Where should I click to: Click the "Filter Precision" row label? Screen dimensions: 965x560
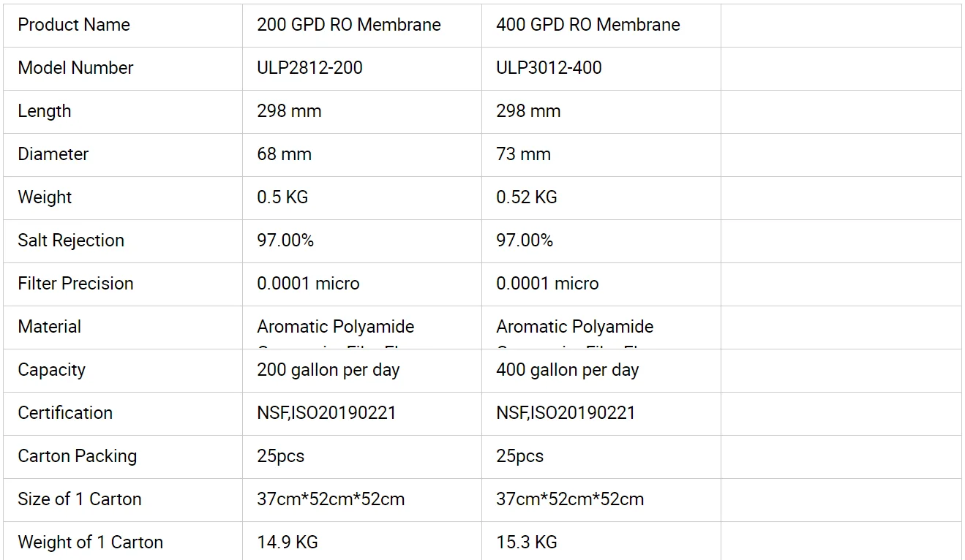click(x=75, y=284)
